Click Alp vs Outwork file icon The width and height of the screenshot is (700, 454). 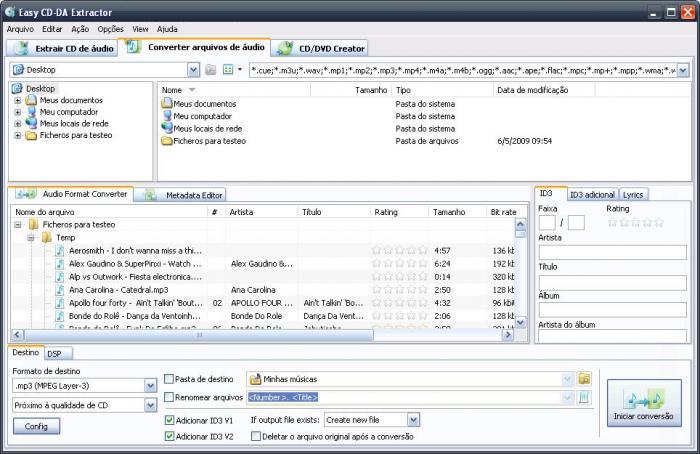click(59, 276)
